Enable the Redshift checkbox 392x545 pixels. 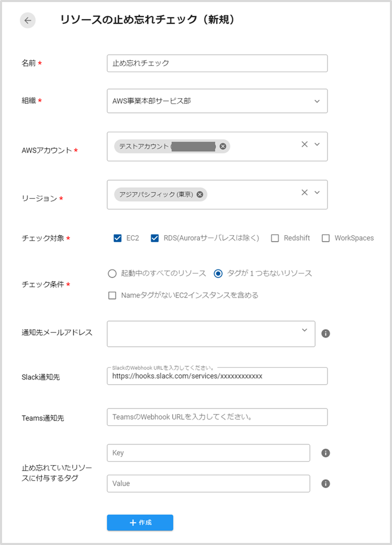tap(275, 238)
